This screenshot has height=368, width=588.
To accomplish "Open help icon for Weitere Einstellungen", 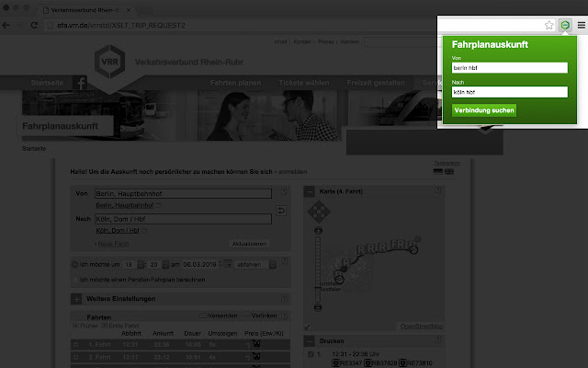I will 284,299.
